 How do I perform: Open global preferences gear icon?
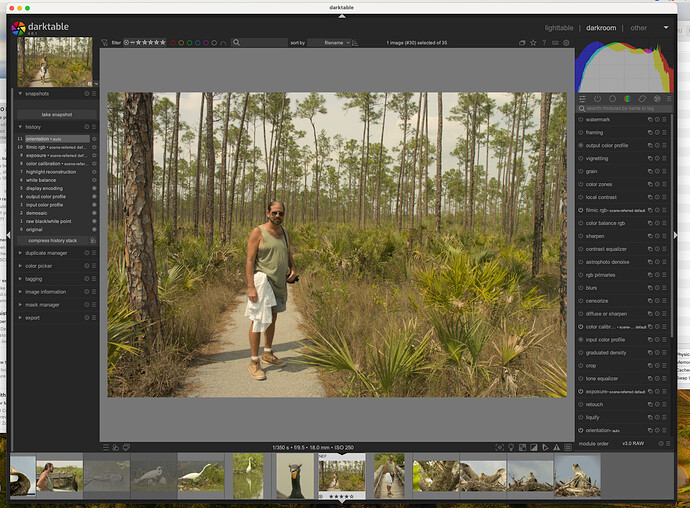(566, 43)
